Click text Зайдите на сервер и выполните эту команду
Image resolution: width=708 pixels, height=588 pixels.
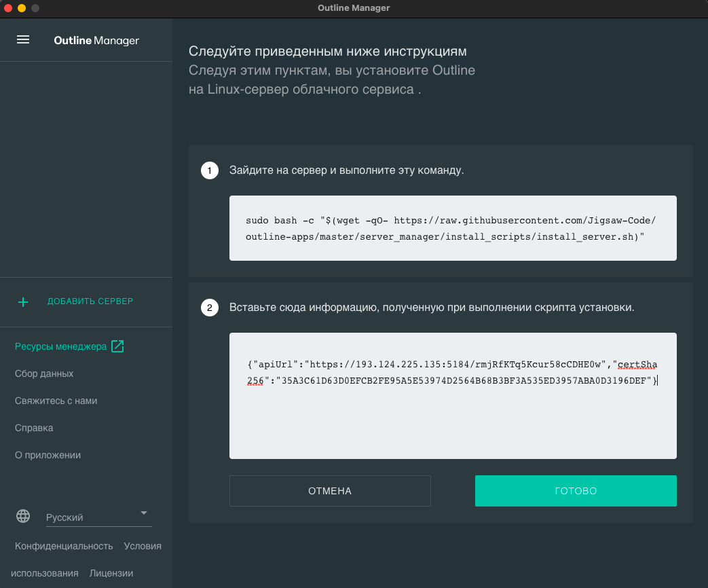pos(346,170)
